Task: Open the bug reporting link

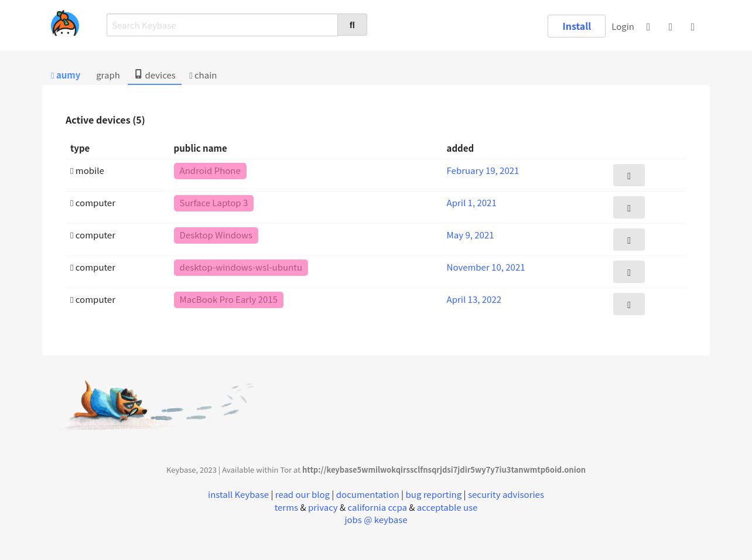Action: coord(433,494)
